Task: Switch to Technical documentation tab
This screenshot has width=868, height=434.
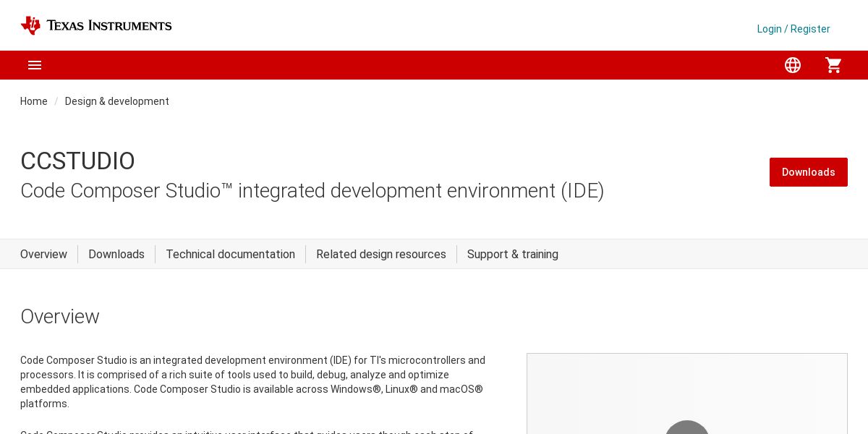Action: 231,254
